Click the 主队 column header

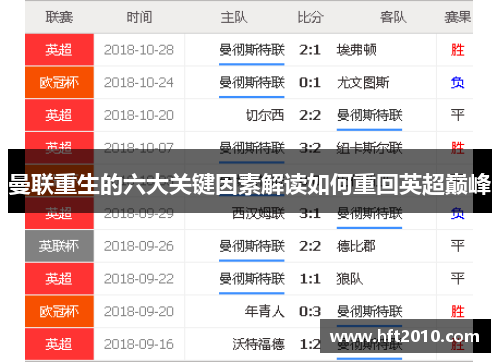tap(234, 17)
